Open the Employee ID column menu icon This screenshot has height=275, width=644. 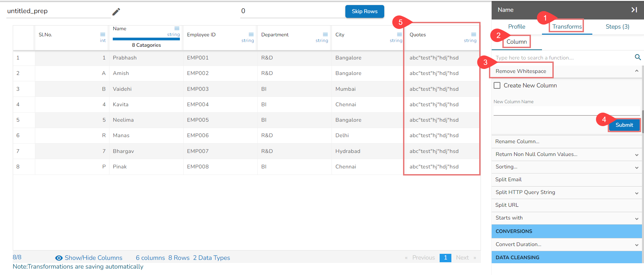pyautogui.click(x=251, y=35)
